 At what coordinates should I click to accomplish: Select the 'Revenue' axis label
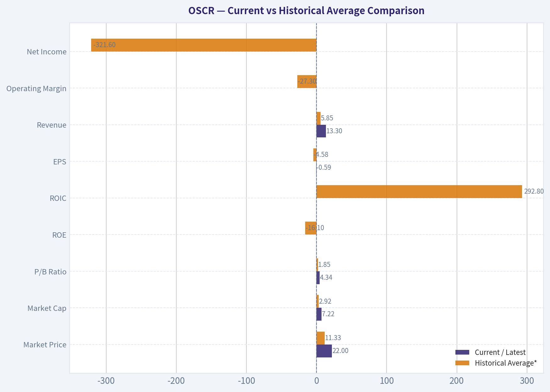(x=52, y=125)
